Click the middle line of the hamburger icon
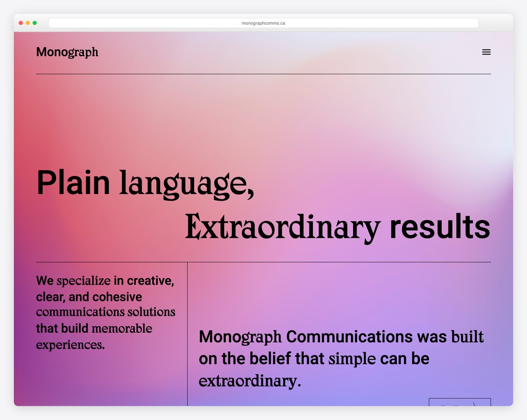This screenshot has height=420, width=527. coord(486,52)
